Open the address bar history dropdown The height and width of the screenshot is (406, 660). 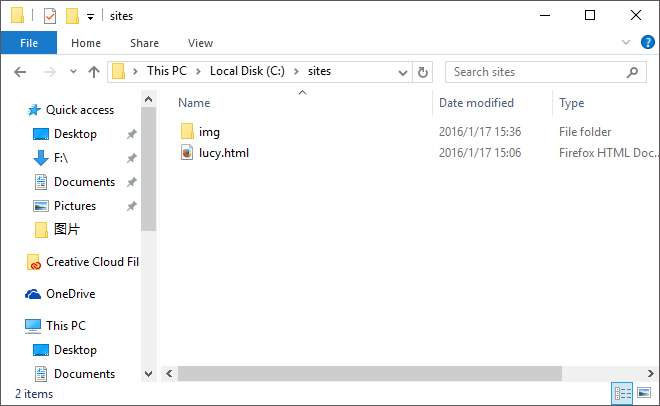(403, 72)
